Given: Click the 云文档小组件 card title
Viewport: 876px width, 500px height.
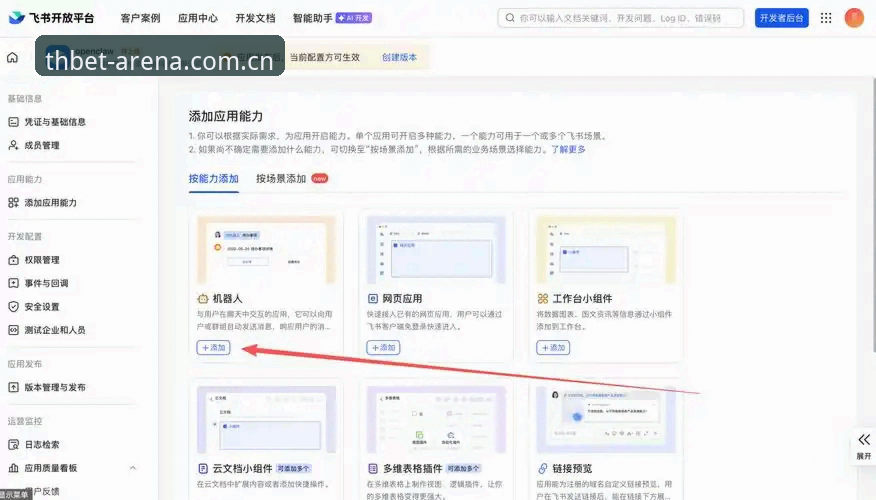Looking at the screenshot, I should pyautogui.click(x=242, y=468).
